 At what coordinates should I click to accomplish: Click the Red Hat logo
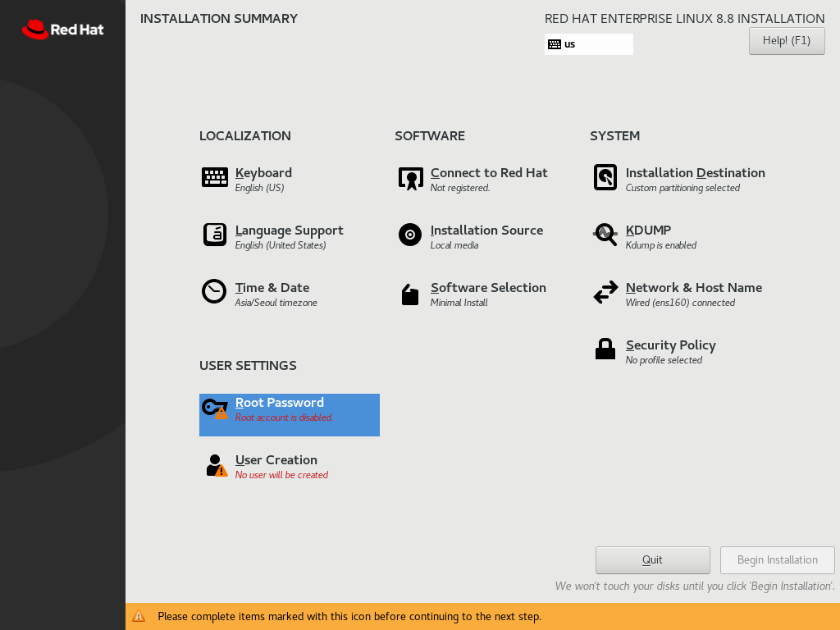pyautogui.click(x=62, y=30)
